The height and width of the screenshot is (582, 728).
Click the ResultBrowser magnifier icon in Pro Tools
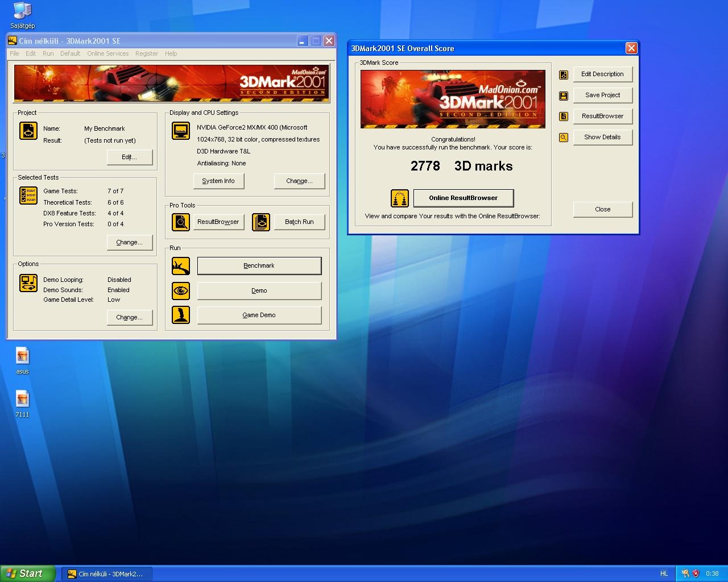(x=181, y=222)
